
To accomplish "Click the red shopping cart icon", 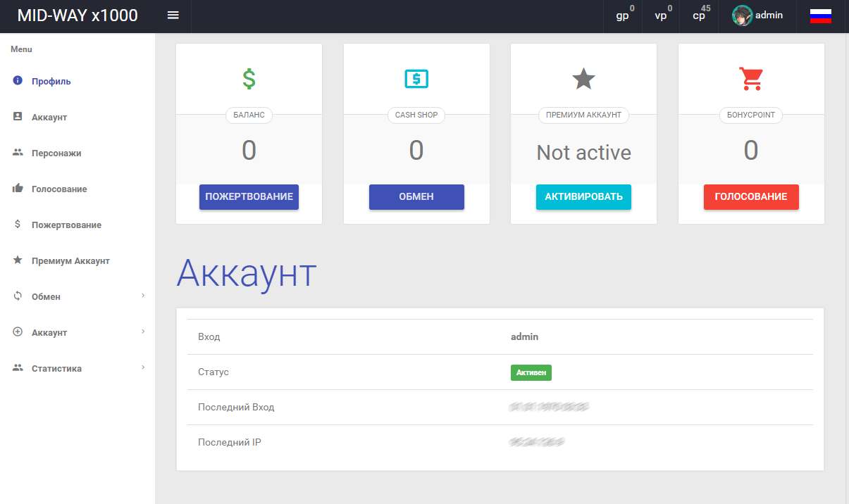I will pos(751,78).
